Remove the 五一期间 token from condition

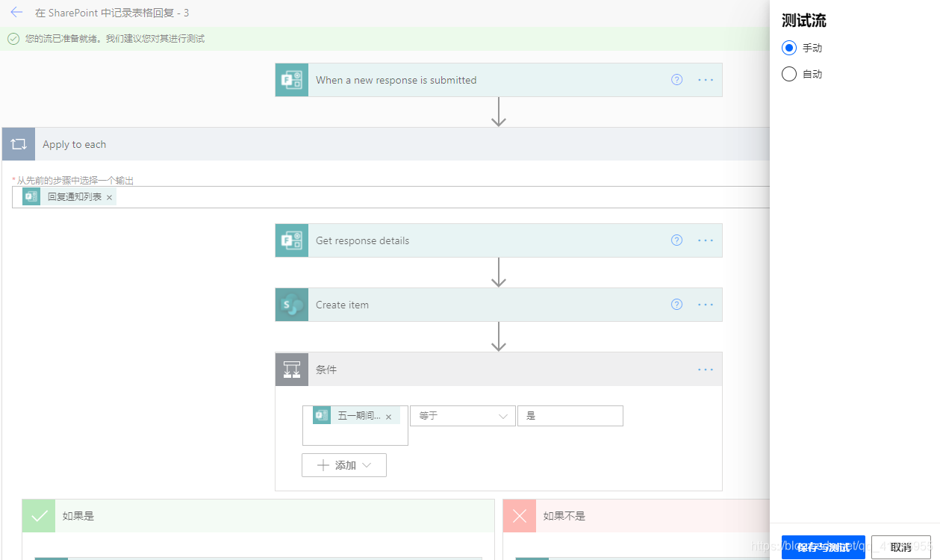click(x=388, y=417)
